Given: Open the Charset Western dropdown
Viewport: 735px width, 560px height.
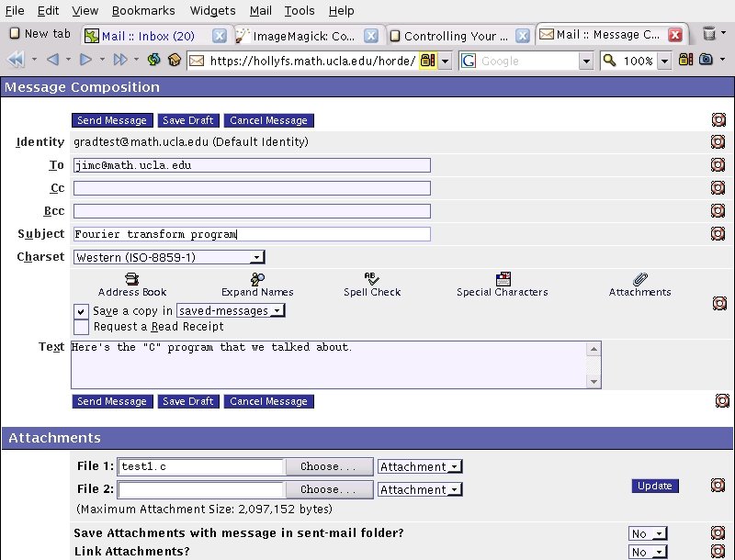Looking at the screenshot, I should point(169,258).
